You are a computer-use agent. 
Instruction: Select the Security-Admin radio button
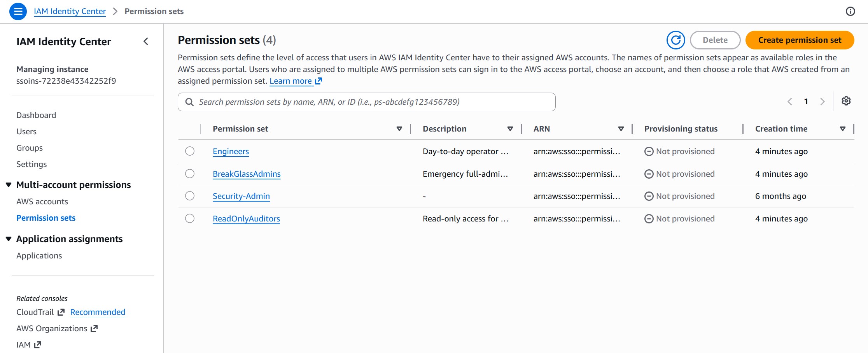[190, 196]
